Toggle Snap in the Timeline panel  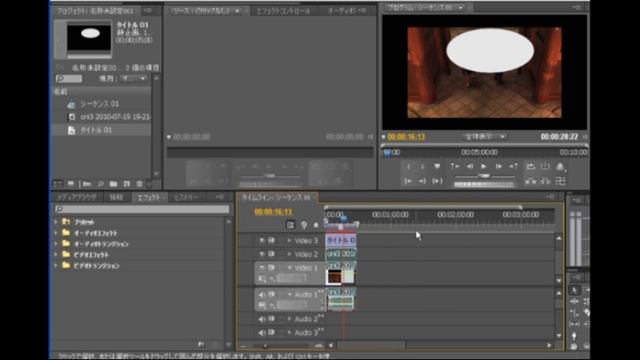point(290,225)
